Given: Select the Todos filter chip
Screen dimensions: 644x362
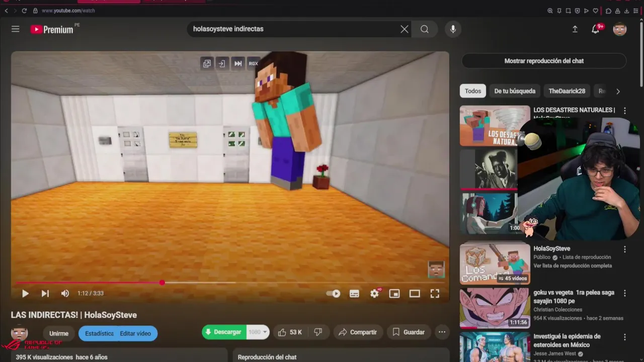Looking at the screenshot, I should click(473, 91).
